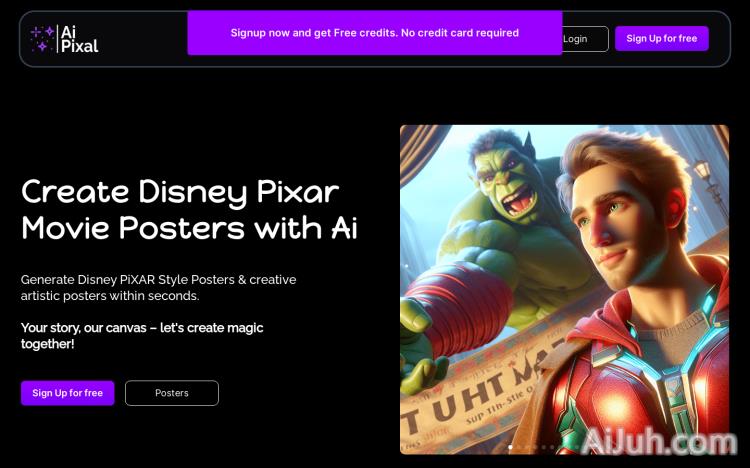Click the Your story, our canvas tagline

142,335
